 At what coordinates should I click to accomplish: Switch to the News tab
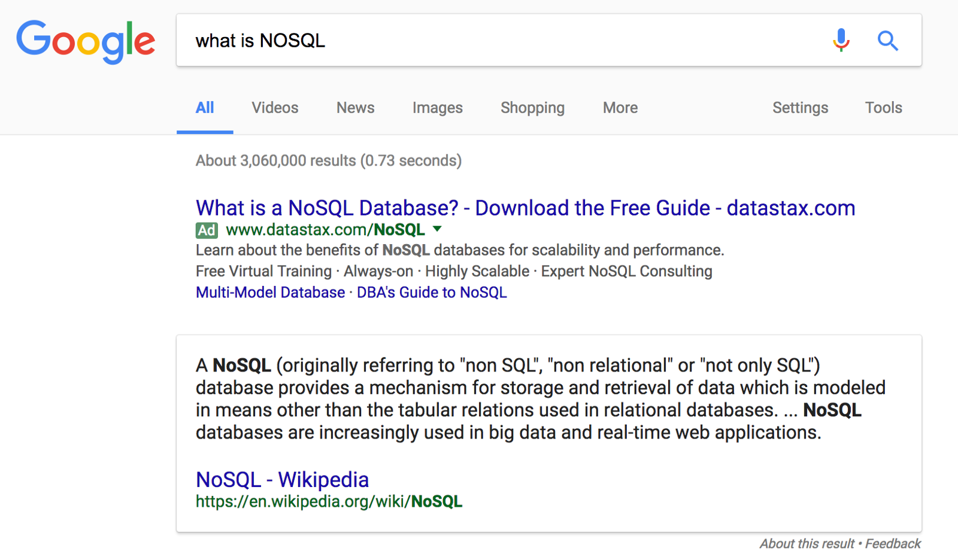pos(355,108)
